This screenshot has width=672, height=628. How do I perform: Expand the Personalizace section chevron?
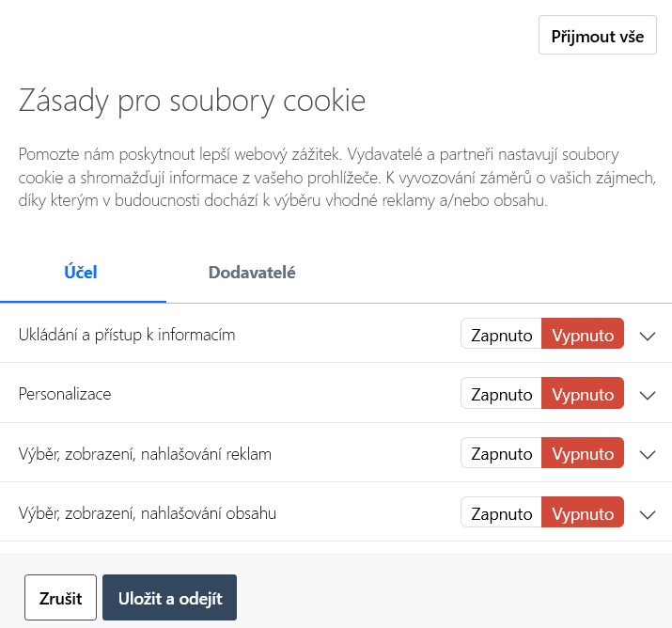click(647, 395)
